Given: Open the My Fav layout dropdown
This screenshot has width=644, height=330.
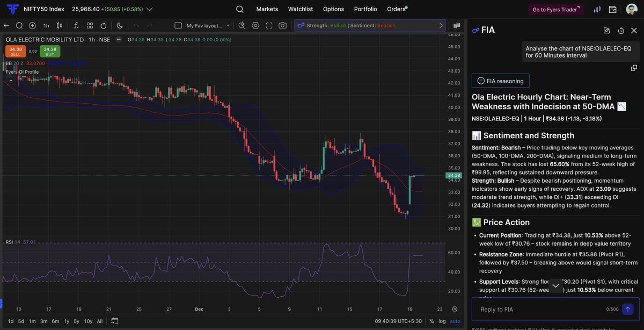Looking at the screenshot, I should 228,25.
